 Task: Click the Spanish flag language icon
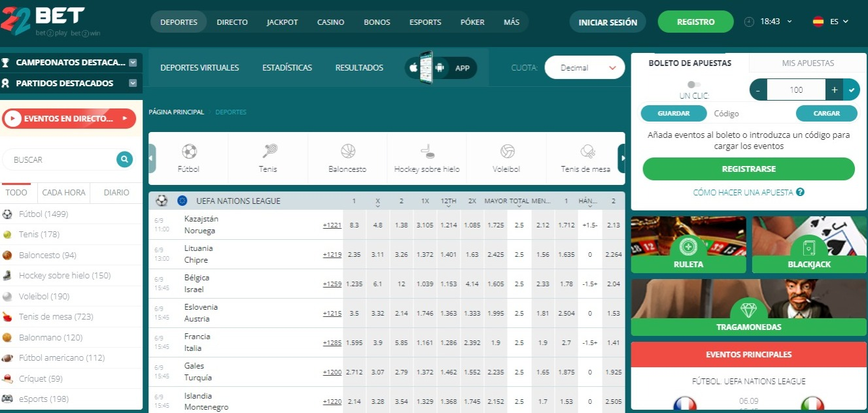(818, 22)
